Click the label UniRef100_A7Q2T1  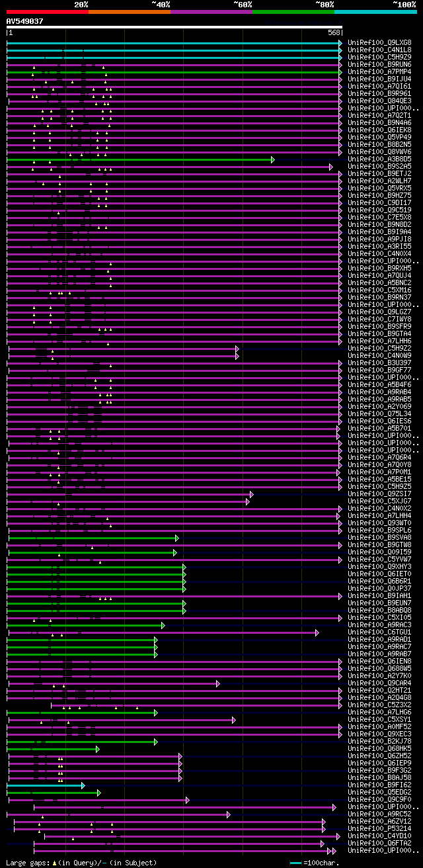[379, 115]
